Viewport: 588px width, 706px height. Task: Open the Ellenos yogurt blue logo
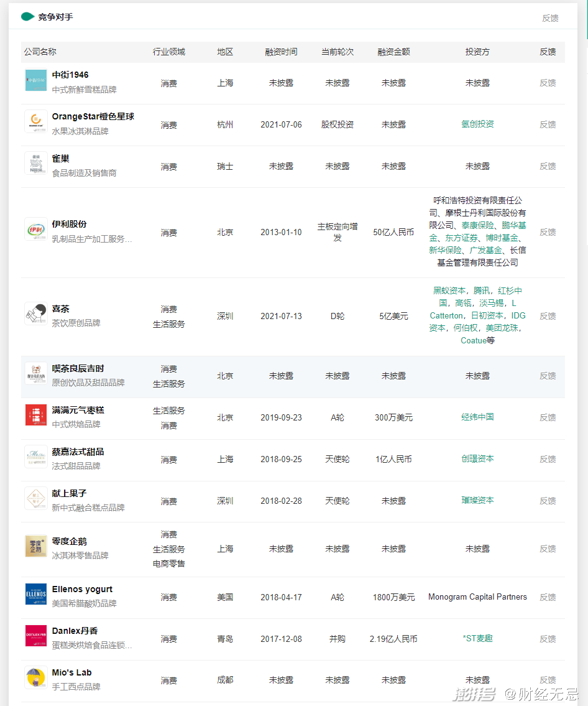tap(36, 595)
